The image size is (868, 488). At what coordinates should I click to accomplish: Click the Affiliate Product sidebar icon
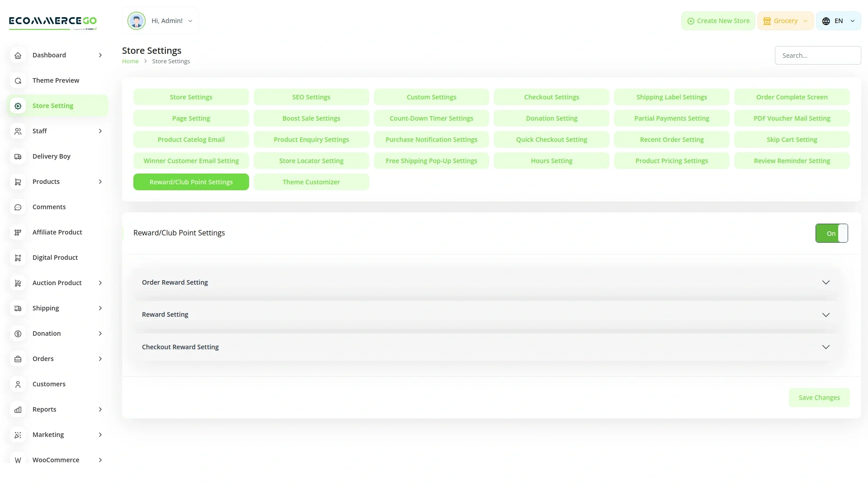tap(18, 232)
